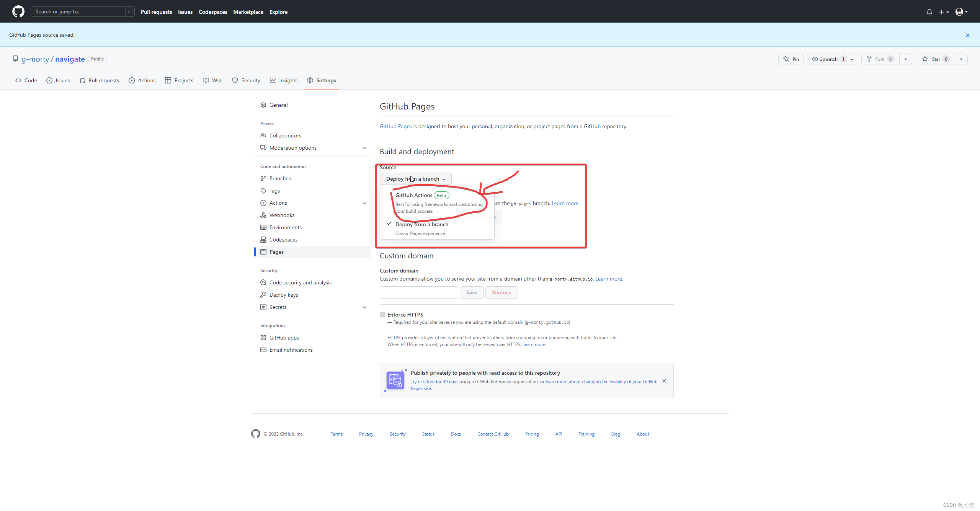Open Pull requests in the top navigation

(156, 12)
